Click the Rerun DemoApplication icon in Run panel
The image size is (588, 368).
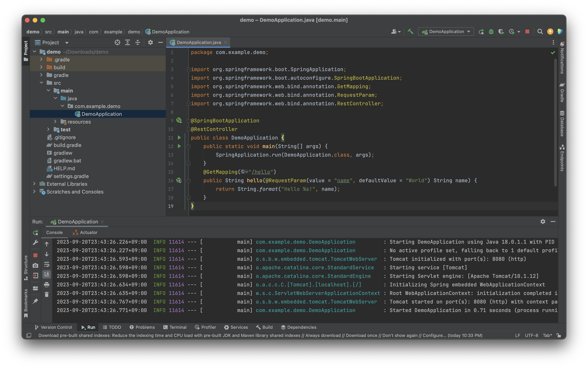click(36, 233)
